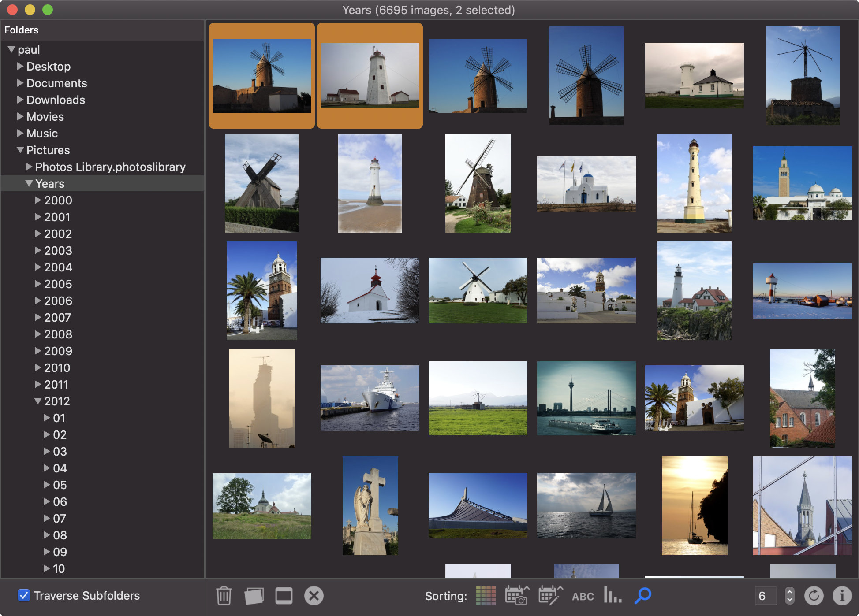The width and height of the screenshot is (859, 616).
Task: Select the Downloads folder label
Action: point(56,100)
